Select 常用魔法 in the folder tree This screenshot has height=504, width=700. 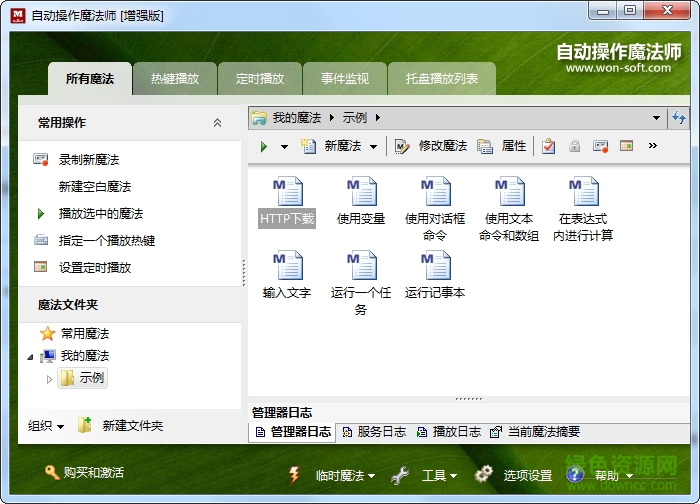(85, 334)
